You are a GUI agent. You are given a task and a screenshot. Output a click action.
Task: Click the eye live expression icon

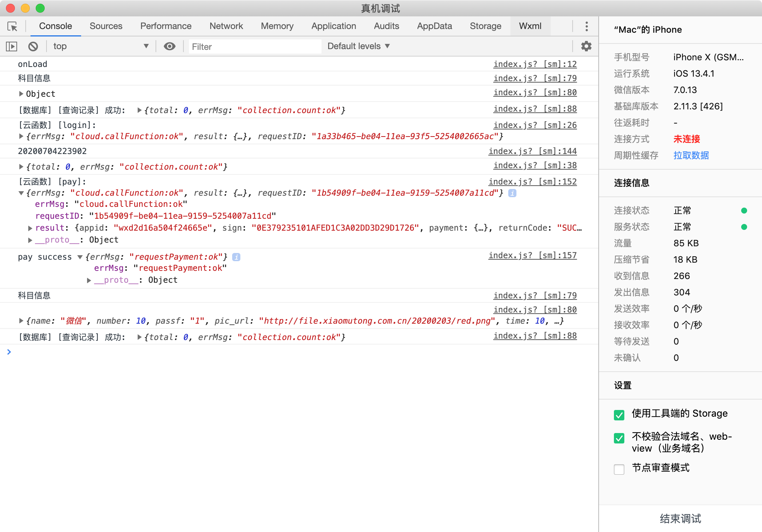[170, 47]
